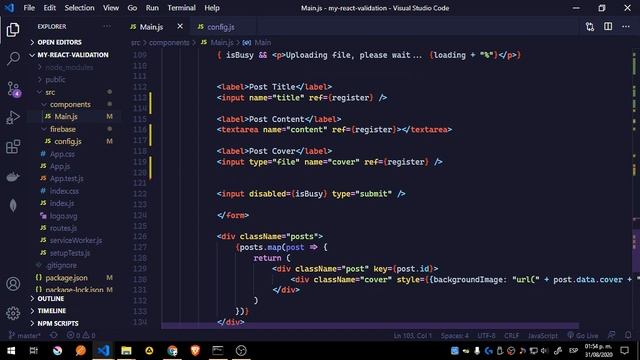The height and width of the screenshot is (360, 640).
Task: Open config.js in the file tree
Action: (x=68, y=141)
